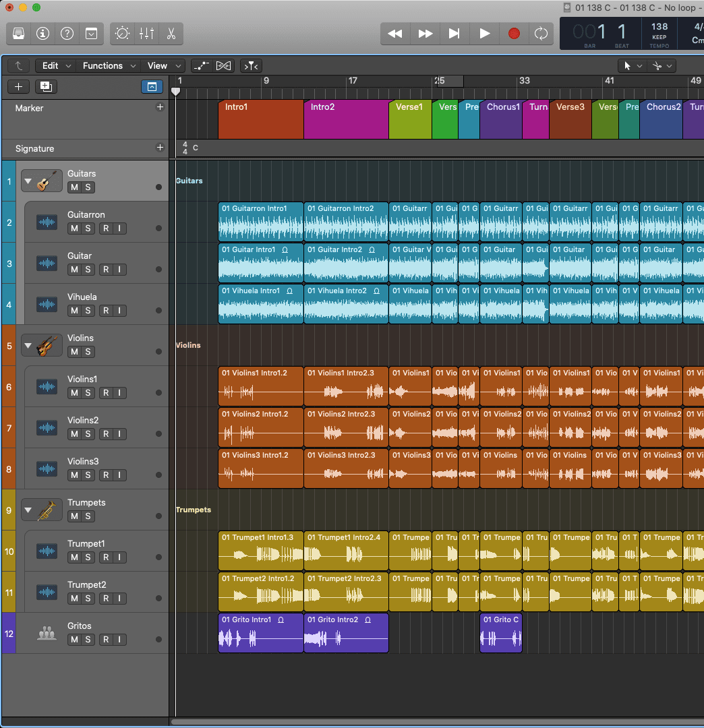
Task: Click the add new track plus button
Action: click(x=18, y=86)
